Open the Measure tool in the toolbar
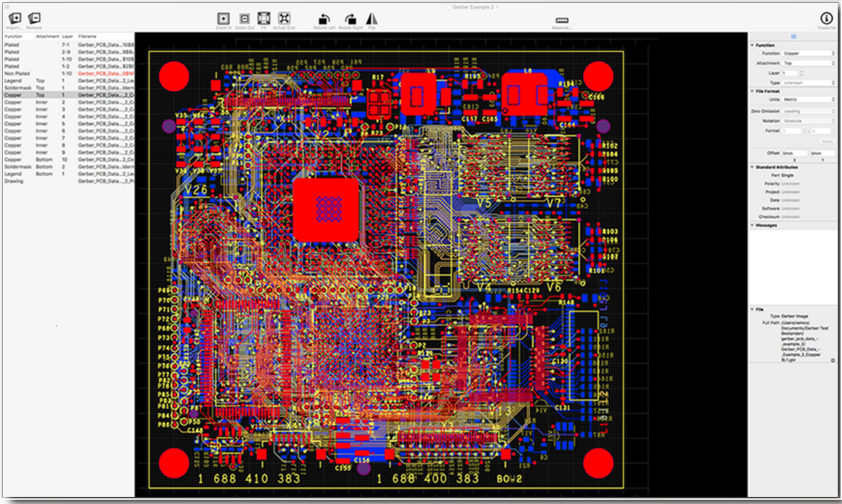The width and height of the screenshot is (842, 504). point(562,20)
